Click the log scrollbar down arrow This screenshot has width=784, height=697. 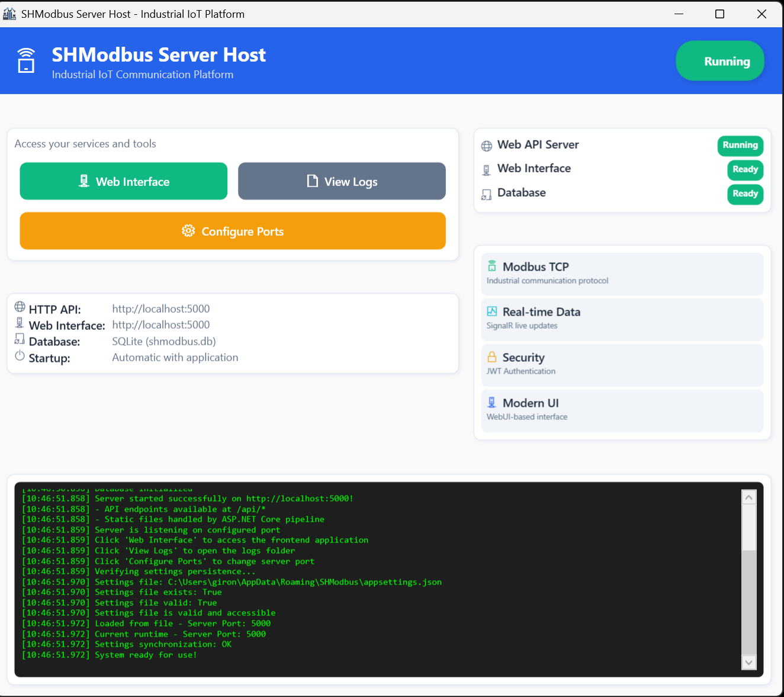(749, 662)
